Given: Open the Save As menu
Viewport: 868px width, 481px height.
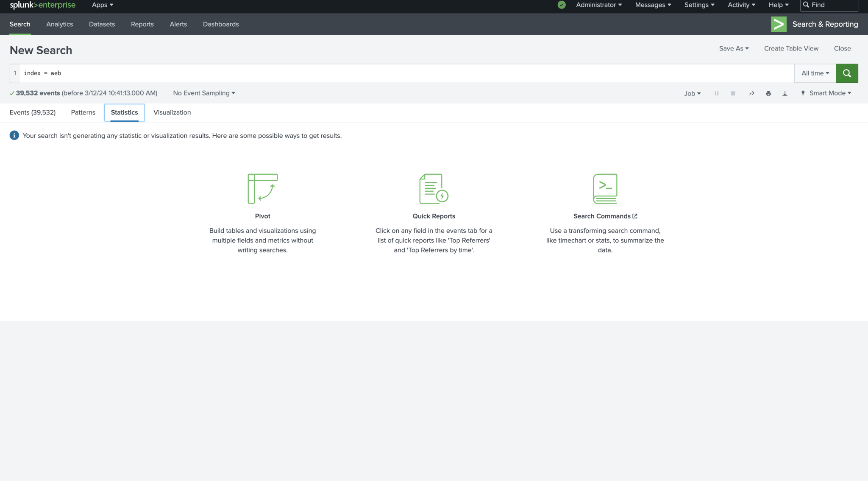Looking at the screenshot, I should coord(734,48).
